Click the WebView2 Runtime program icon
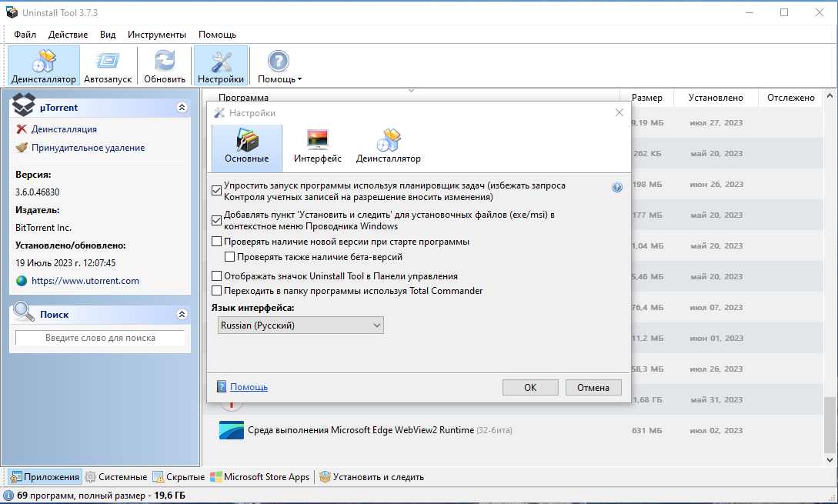The image size is (838, 504). [x=232, y=430]
